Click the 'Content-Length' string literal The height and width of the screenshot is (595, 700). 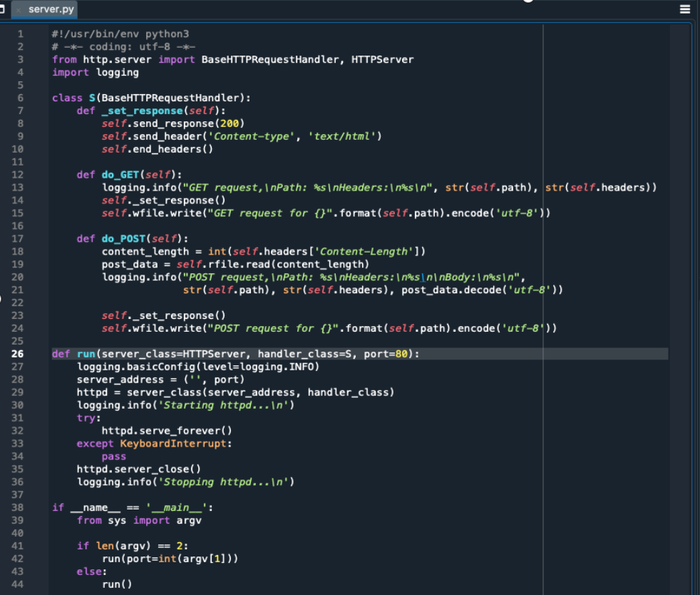point(364,252)
